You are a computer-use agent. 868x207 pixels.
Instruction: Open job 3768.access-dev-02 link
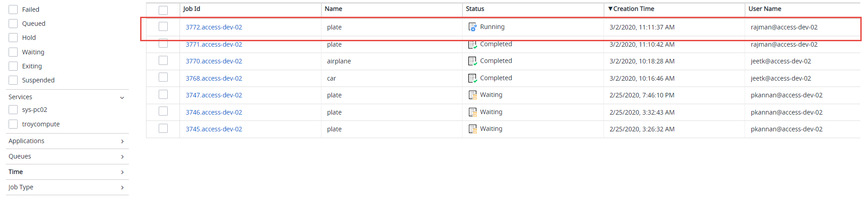214,78
